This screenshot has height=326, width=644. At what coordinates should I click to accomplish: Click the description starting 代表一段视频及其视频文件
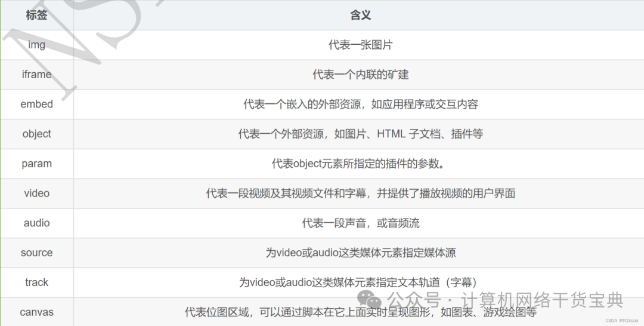361,193
